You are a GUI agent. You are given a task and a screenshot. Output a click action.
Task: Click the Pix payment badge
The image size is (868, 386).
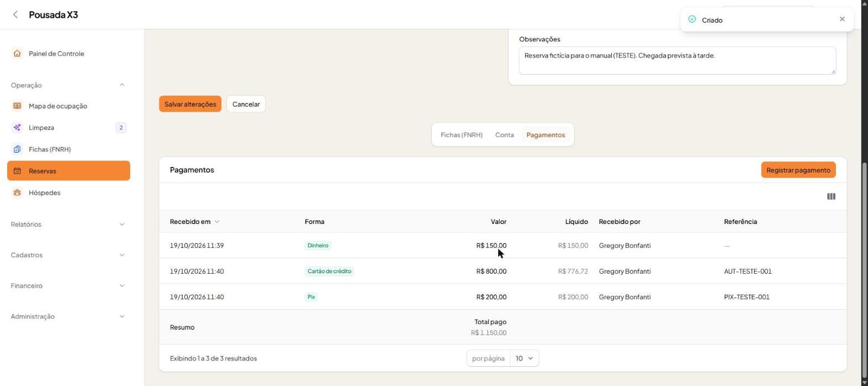pos(311,297)
